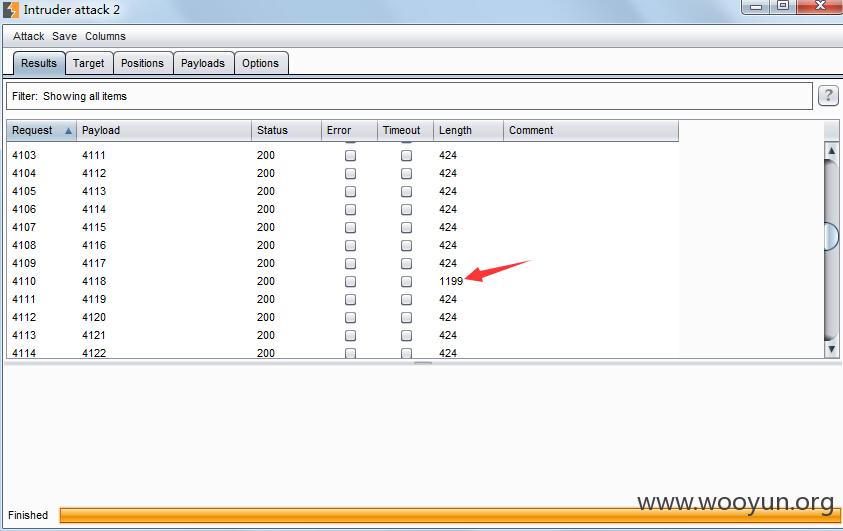This screenshot has width=843, height=531.
Task: Maximize the Intruder attack window
Action: tap(783, 6)
